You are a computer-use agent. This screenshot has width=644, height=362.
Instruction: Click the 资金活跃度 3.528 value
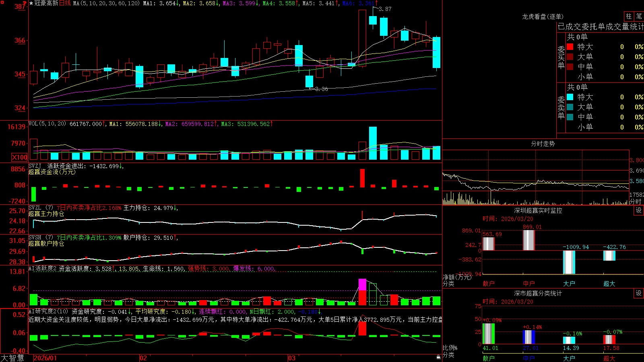[103, 269]
